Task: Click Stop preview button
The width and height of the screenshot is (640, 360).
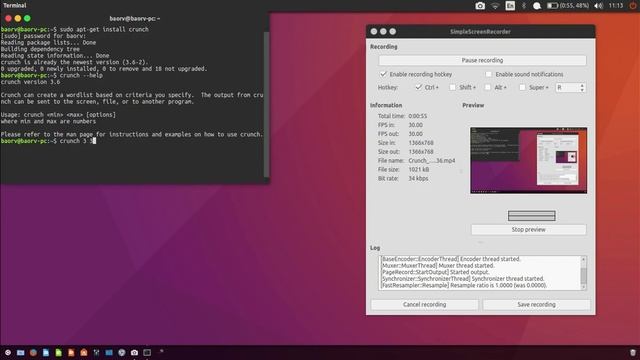Action: [x=529, y=230]
